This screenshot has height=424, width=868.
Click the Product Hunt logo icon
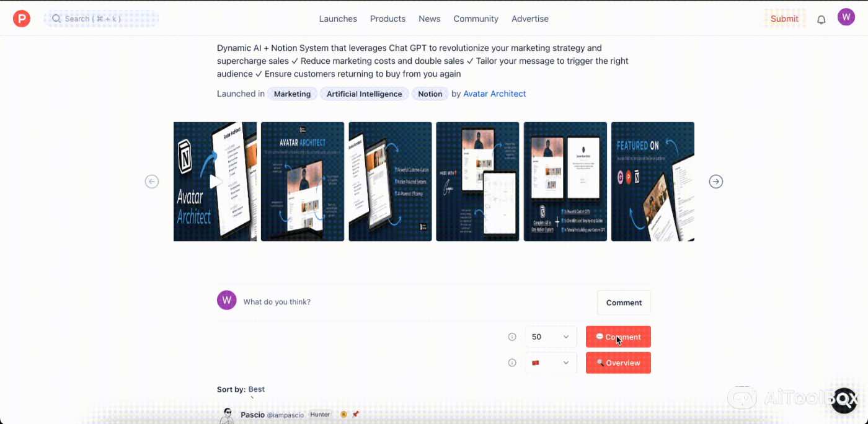tap(22, 19)
